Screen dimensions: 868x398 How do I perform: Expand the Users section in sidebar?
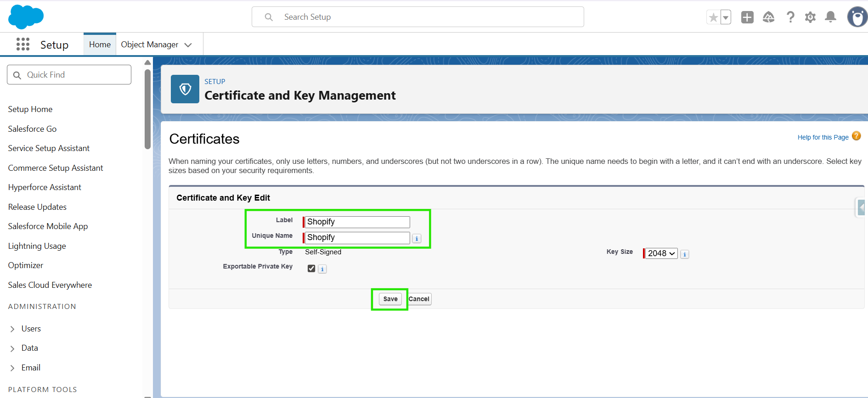click(12, 329)
